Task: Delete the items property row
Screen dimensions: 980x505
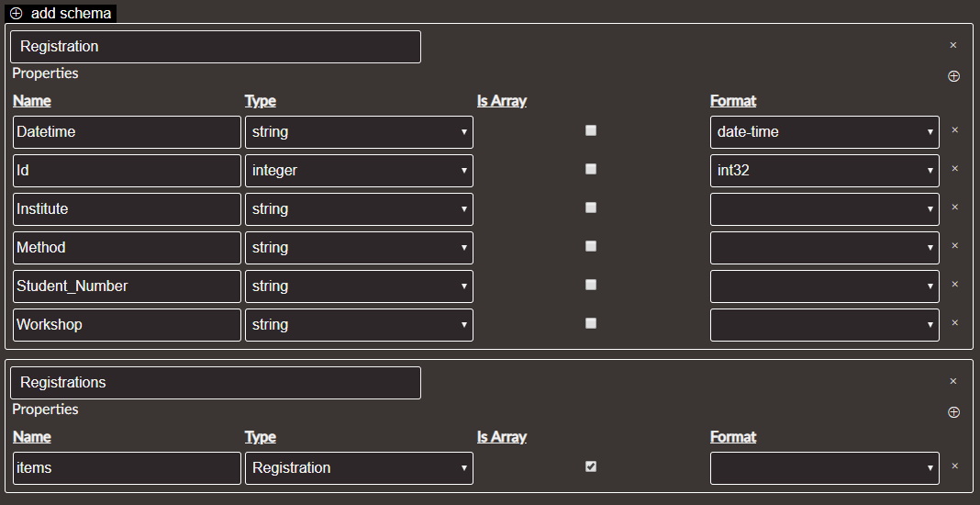Action: click(954, 466)
